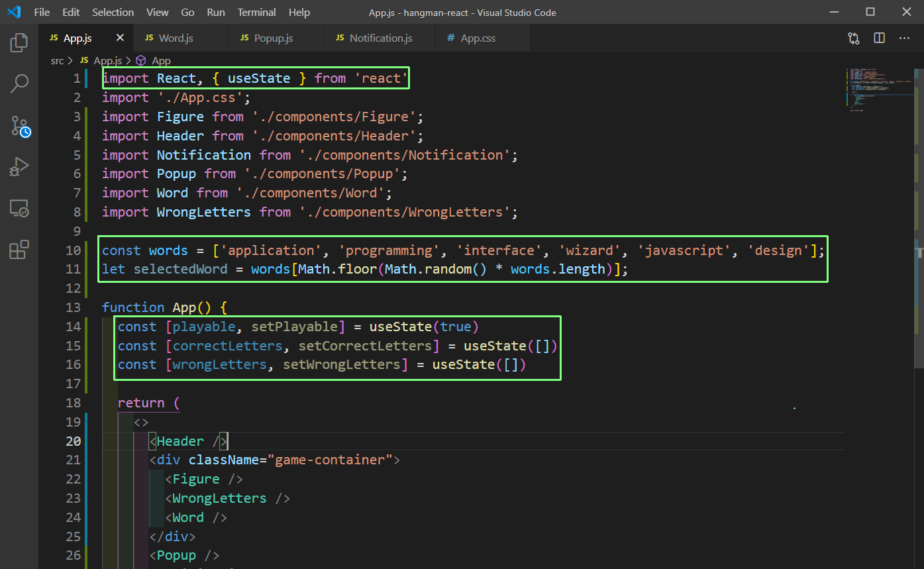The height and width of the screenshot is (569, 924).
Task: Click 'wizard' in the words array
Action: coord(590,250)
